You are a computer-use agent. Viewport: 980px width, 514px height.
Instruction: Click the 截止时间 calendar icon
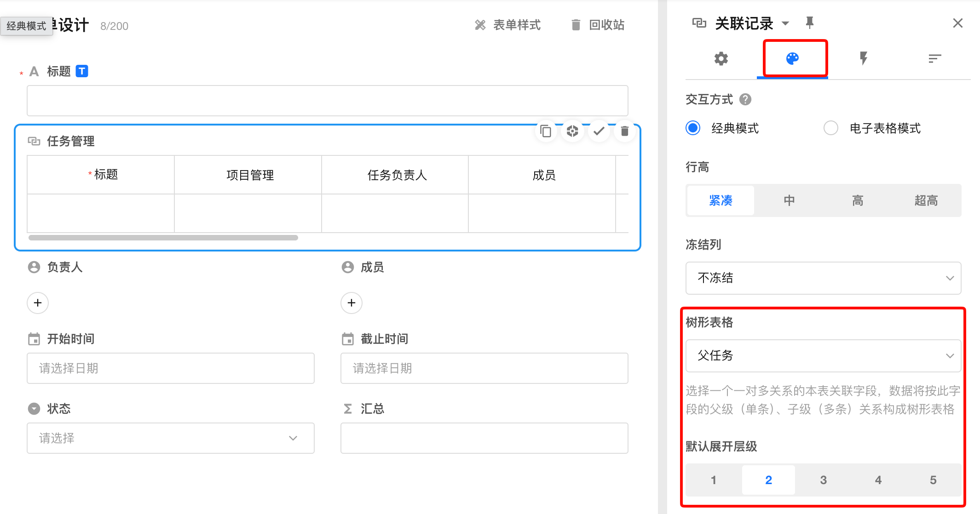pos(348,339)
